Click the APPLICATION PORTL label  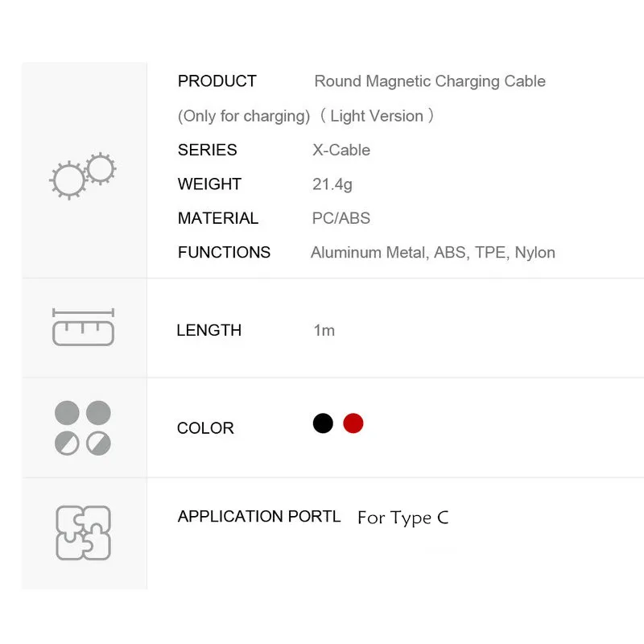pyautogui.click(x=259, y=517)
